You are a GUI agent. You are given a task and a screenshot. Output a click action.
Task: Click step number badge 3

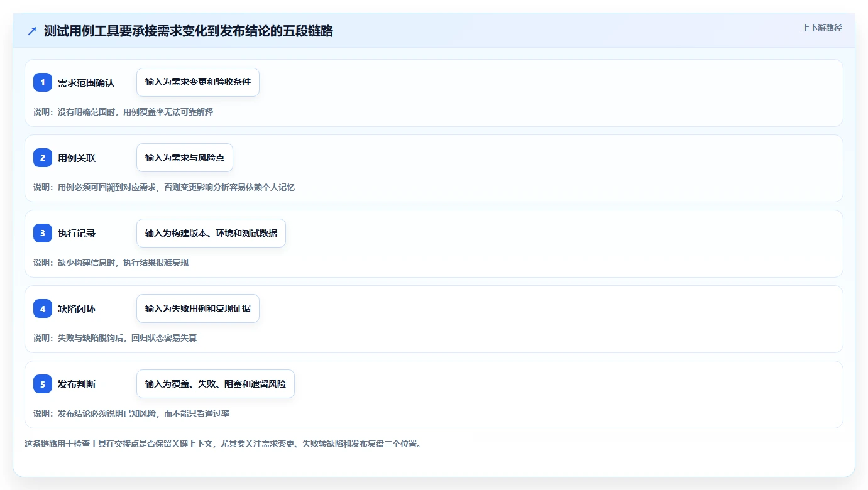pyautogui.click(x=43, y=233)
